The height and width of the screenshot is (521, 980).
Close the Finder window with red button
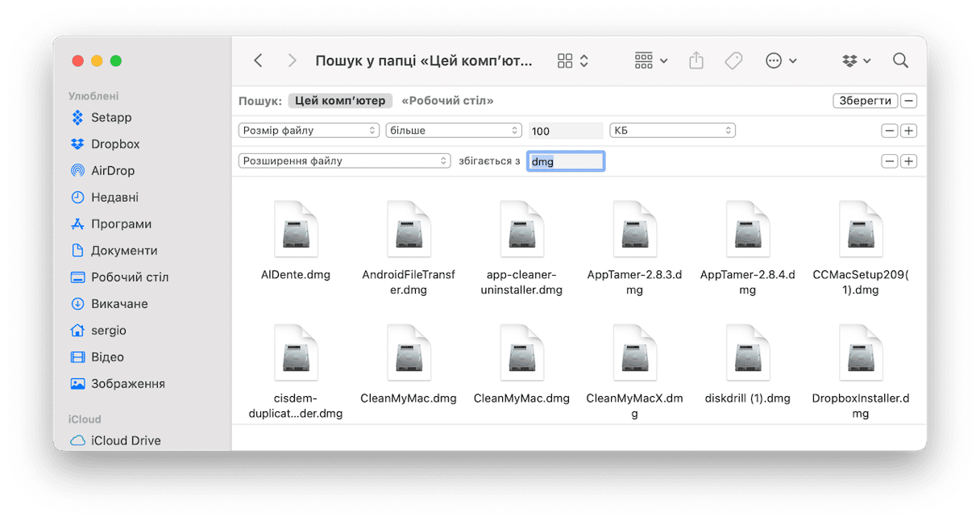(x=78, y=60)
